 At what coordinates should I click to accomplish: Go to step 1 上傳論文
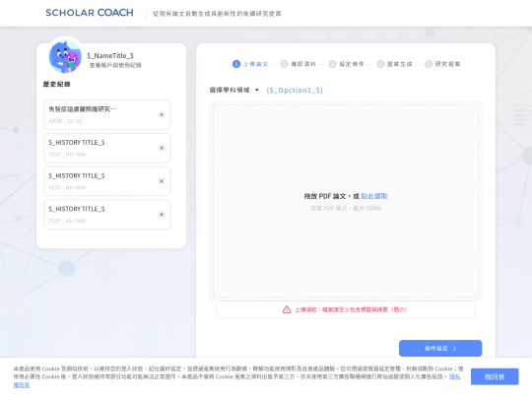250,64
